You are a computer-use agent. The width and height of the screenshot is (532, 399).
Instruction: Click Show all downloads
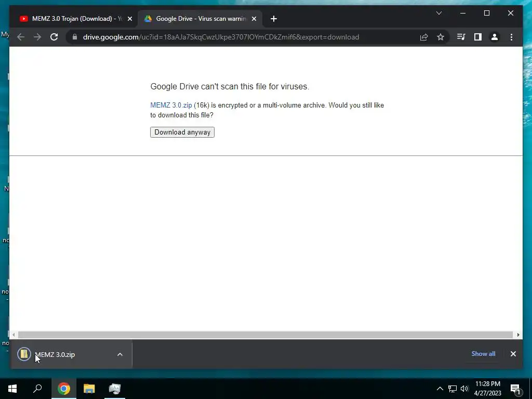coord(483,354)
